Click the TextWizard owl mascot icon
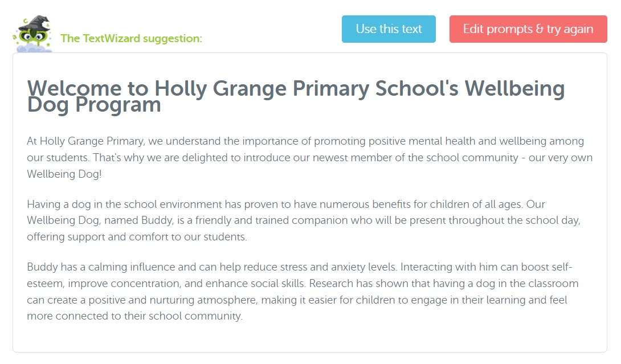Image resolution: width=621 pixels, height=364 pixels. pos(32,34)
